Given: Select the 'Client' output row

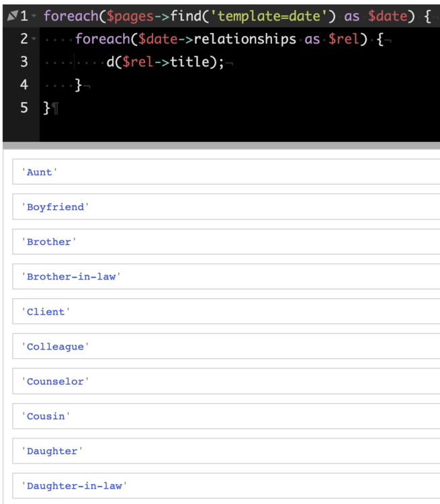Looking at the screenshot, I should click(46, 312).
